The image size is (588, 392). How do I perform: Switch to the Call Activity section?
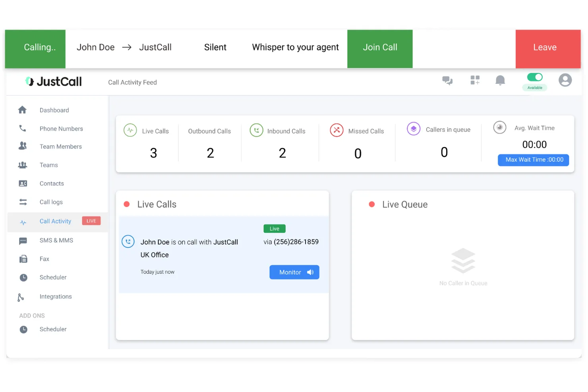coord(55,221)
